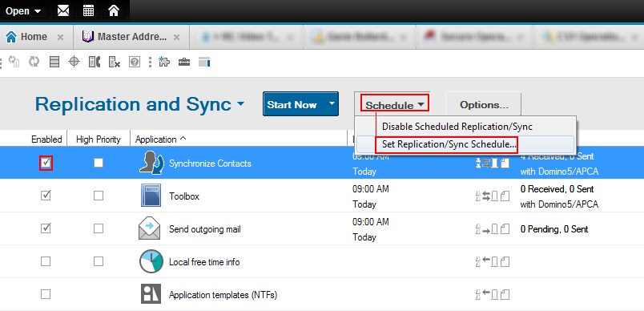Image resolution: width=644 pixels, height=311 pixels.
Task: Click the puzzle piece widget toolbar icon
Action: click(x=164, y=62)
